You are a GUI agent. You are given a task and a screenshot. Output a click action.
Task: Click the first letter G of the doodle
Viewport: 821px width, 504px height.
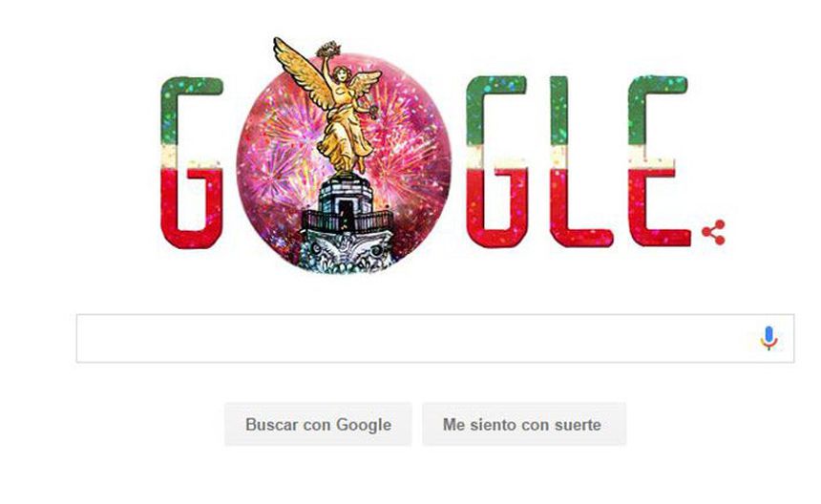click(x=191, y=162)
